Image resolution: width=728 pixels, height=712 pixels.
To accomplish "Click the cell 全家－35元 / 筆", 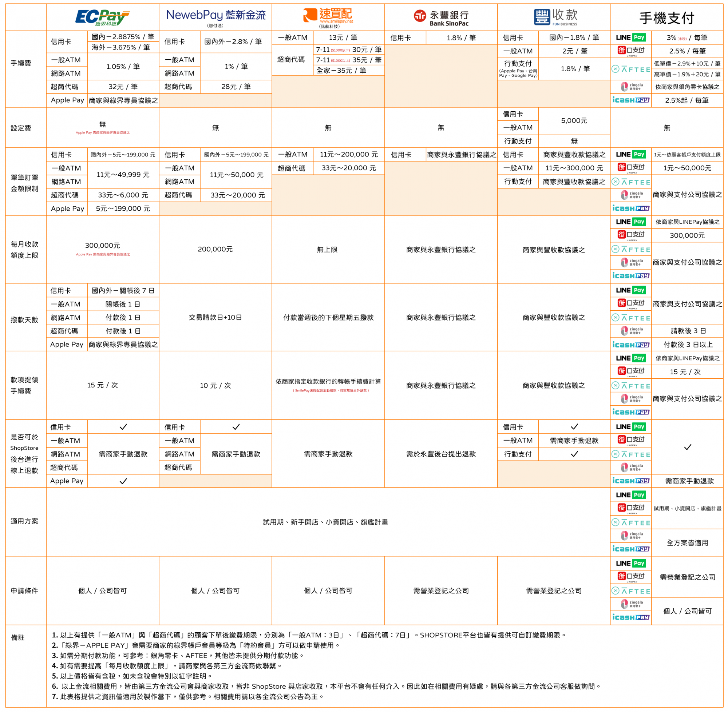I will (x=341, y=70).
